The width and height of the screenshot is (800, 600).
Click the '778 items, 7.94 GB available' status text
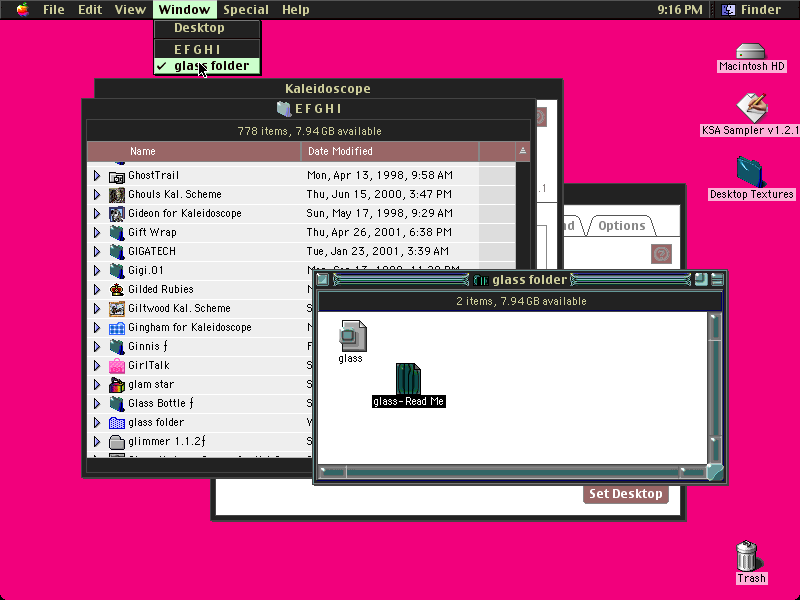(x=309, y=132)
